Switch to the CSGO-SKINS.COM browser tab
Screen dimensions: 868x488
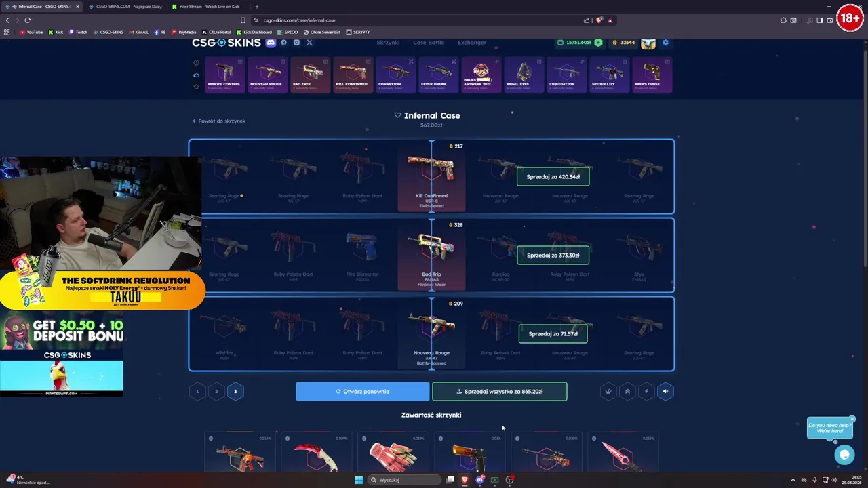pyautogui.click(x=125, y=7)
